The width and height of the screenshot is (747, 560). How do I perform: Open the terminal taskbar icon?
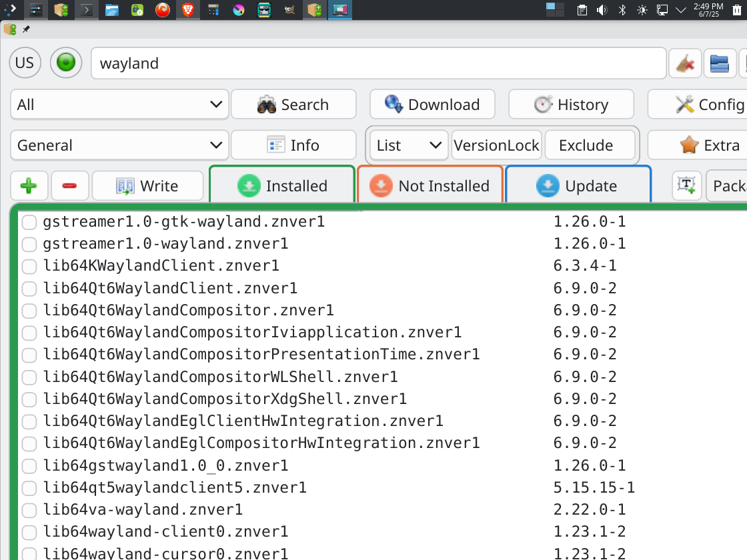point(86,9)
